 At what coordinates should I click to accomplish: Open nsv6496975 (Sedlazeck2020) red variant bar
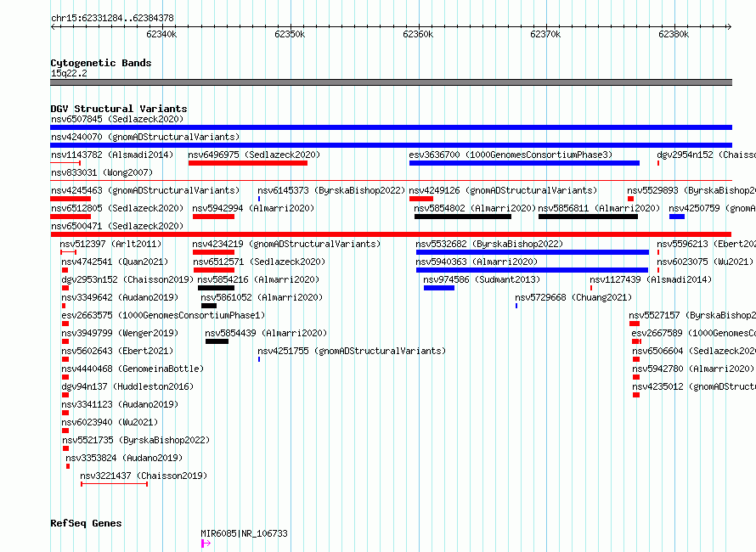(x=248, y=163)
